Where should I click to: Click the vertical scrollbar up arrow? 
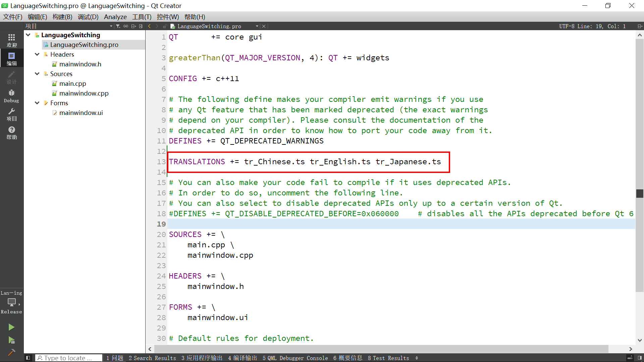[x=640, y=35]
